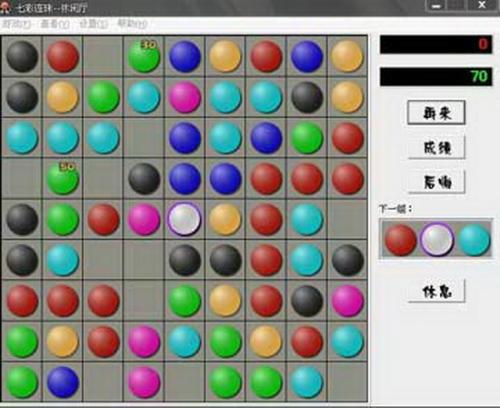Open the 成绩 scores button
Screen dimensions: 500x408
(x=436, y=147)
